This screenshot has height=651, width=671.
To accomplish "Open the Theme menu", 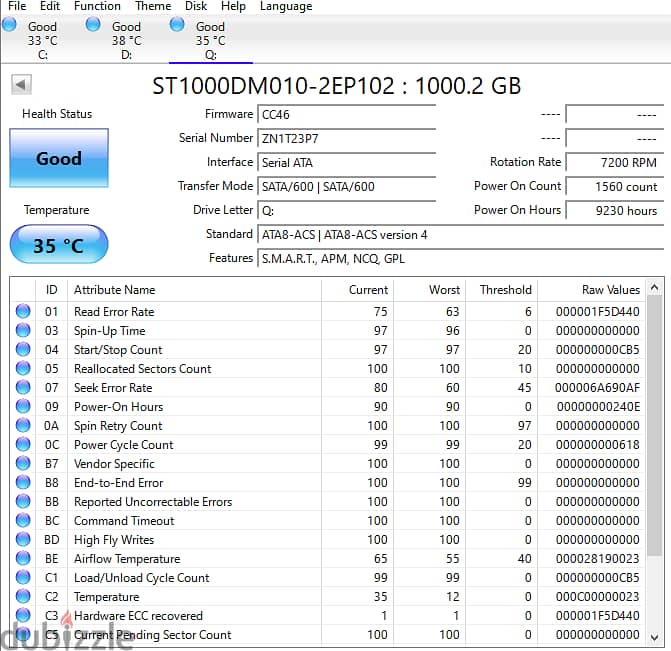I will pos(153,6).
